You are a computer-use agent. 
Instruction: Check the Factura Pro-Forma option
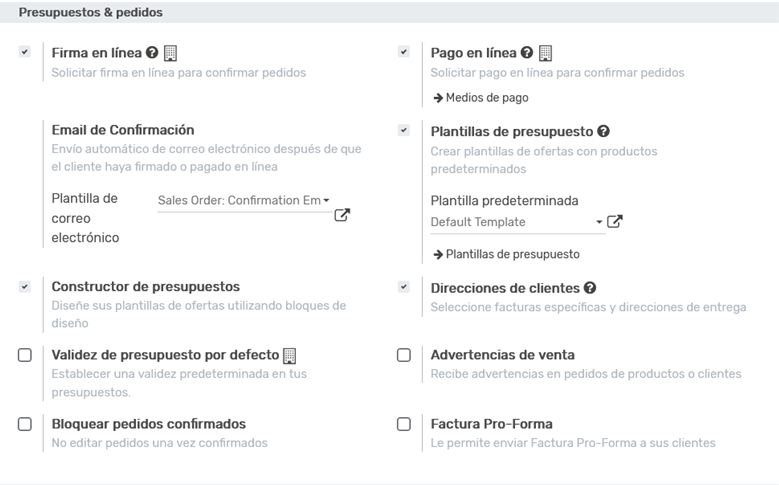(x=404, y=424)
